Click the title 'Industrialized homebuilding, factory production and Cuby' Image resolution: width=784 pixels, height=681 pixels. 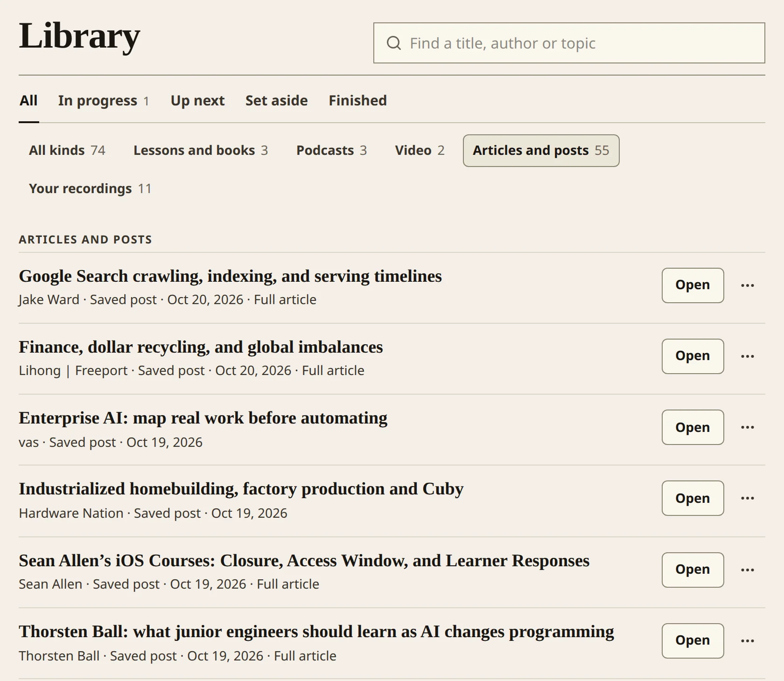241,489
